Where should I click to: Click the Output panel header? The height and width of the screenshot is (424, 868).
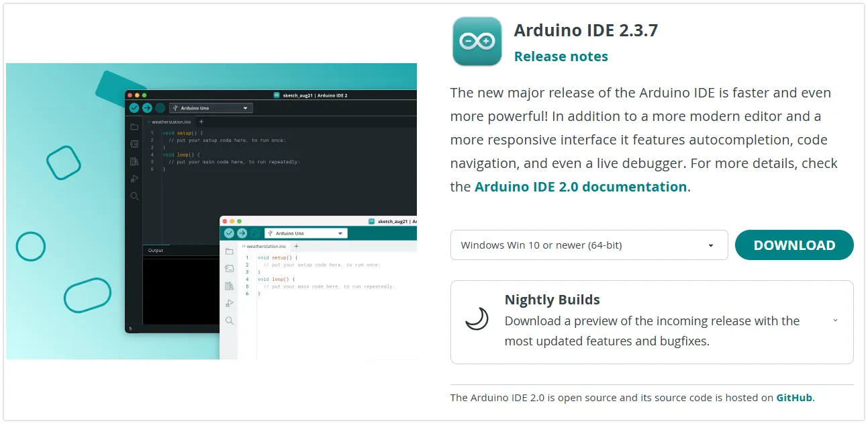coord(156,250)
